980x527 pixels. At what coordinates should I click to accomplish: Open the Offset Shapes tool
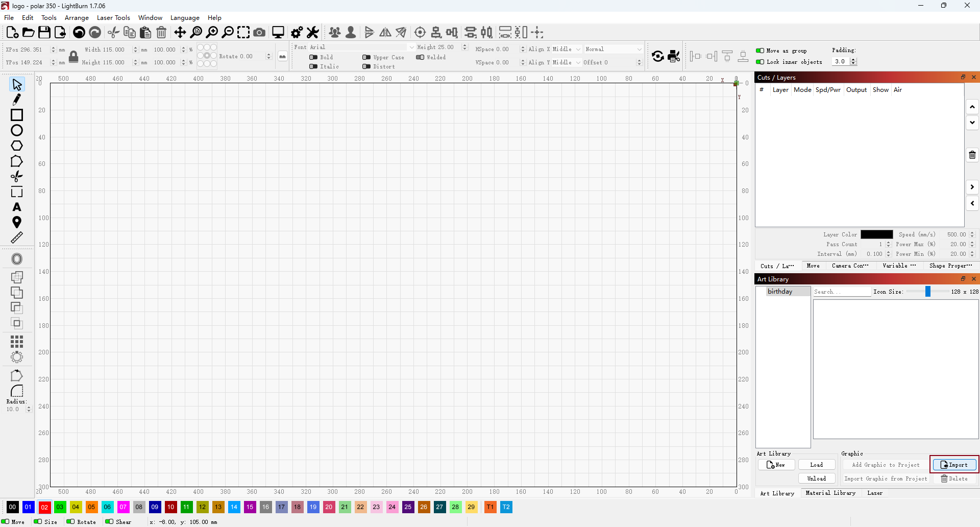point(17,259)
